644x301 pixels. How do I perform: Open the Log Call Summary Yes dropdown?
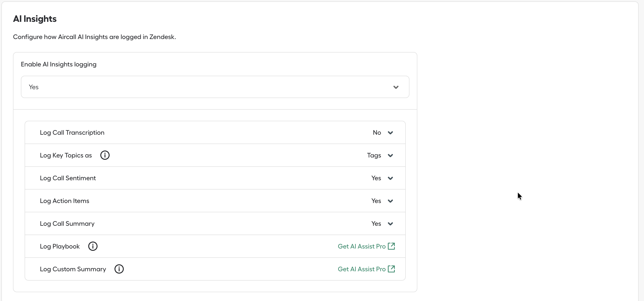point(382,224)
